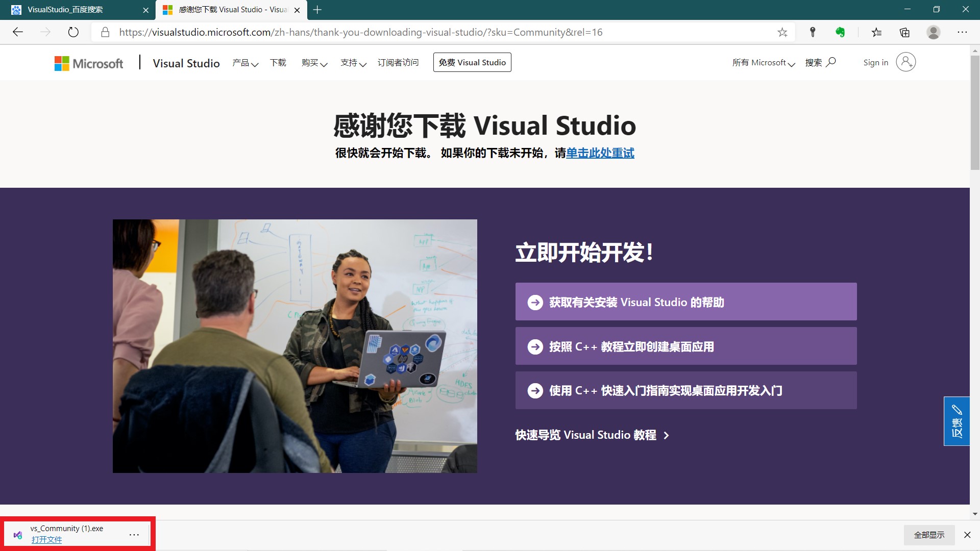Open the vs_Community download options ellipsis
The height and width of the screenshot is (551, 980).
coord(134,535)
